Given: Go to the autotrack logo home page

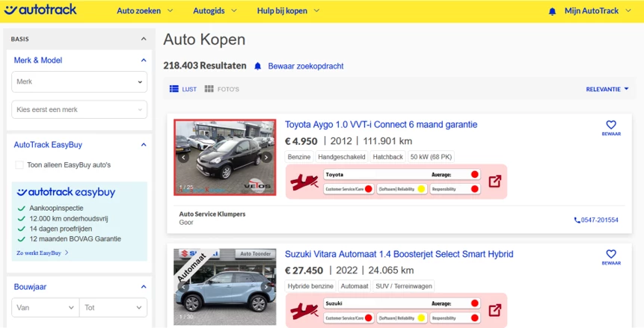Looking at the screenshot, I should tap(40, 10).
